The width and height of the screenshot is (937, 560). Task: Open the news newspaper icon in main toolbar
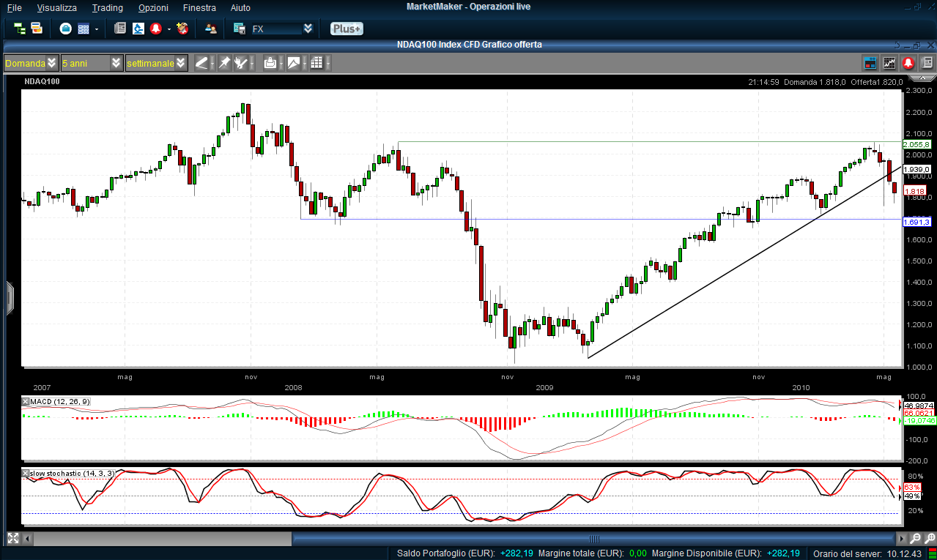[120, 29]
